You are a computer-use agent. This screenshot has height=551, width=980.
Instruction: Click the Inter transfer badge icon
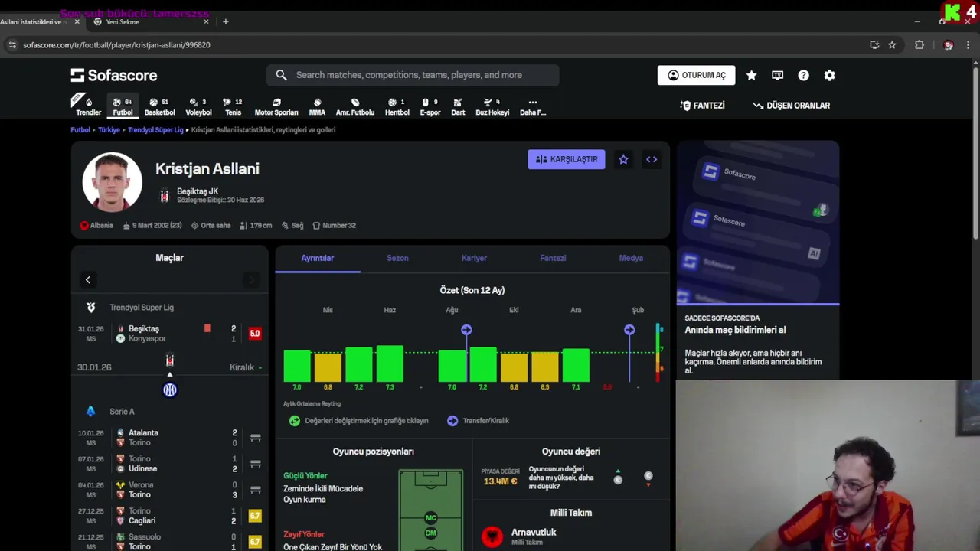point(170,390)
